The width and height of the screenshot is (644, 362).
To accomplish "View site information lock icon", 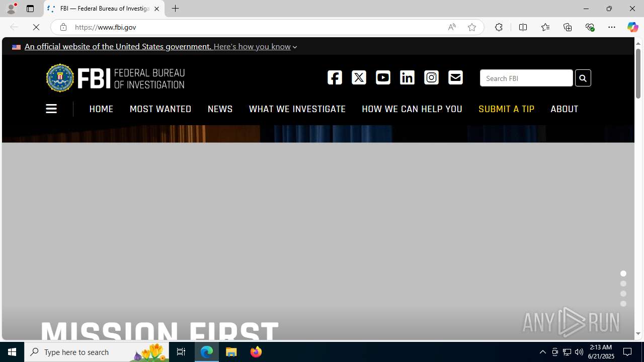I will pos(63,27).
